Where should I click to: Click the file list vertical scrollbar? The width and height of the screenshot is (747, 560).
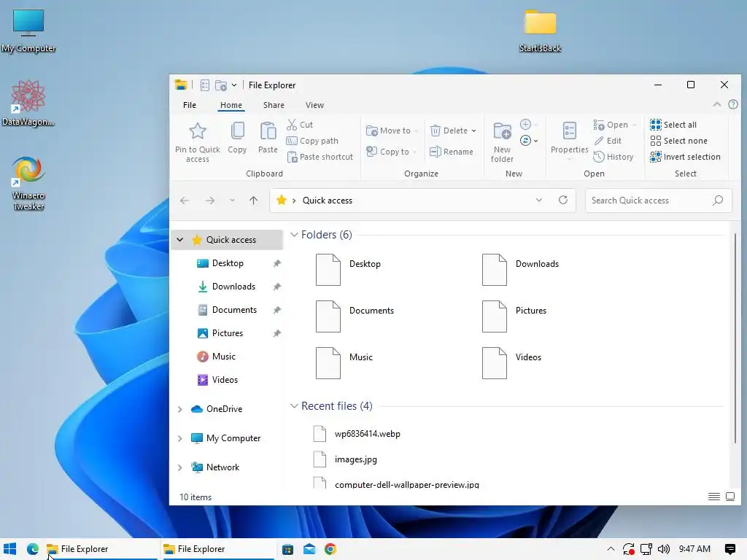point(735,338)
